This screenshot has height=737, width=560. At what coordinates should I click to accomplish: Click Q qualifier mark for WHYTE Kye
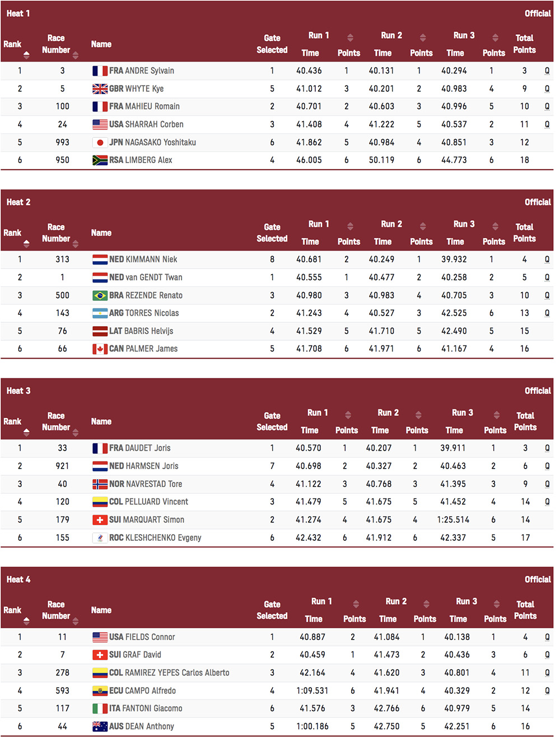tap(547, 89)
